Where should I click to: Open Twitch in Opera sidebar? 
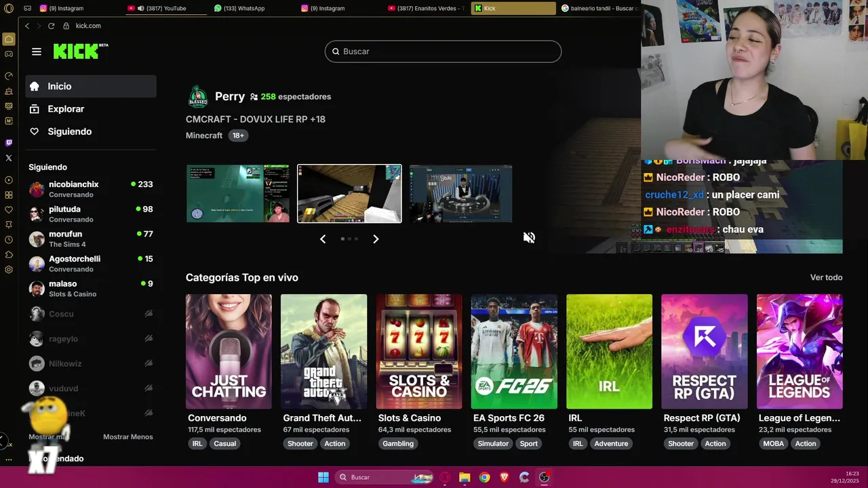point(9,143)
